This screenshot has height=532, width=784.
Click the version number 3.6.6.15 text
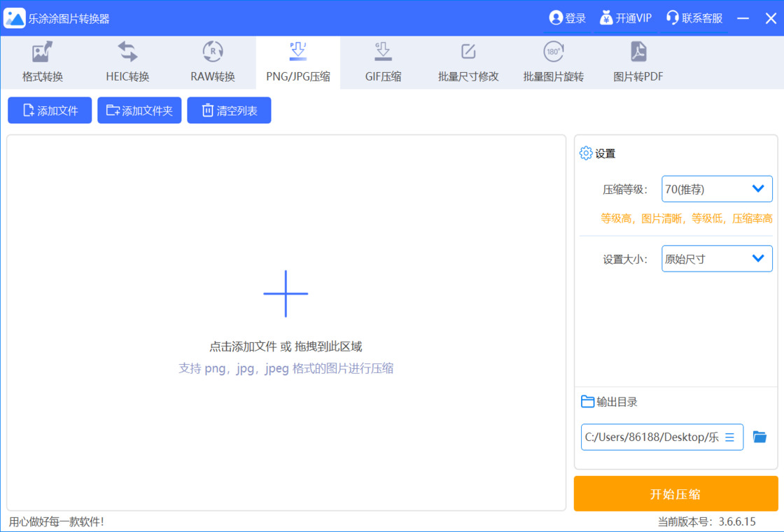(737, 521)
